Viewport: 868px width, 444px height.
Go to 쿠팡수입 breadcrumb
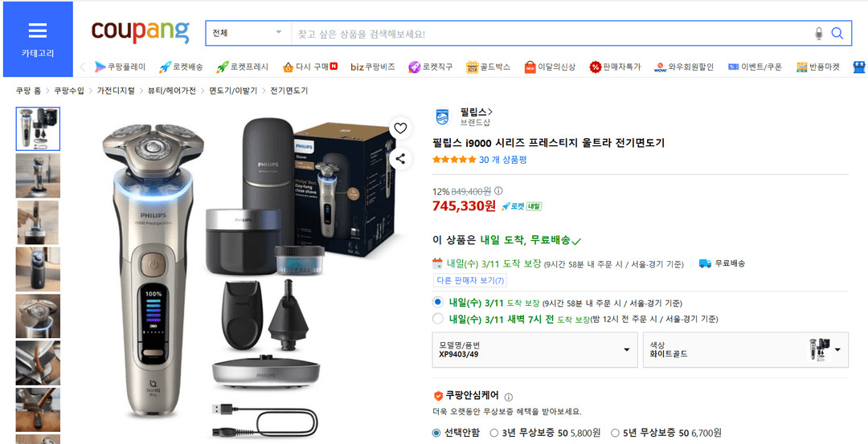point(69,91)
